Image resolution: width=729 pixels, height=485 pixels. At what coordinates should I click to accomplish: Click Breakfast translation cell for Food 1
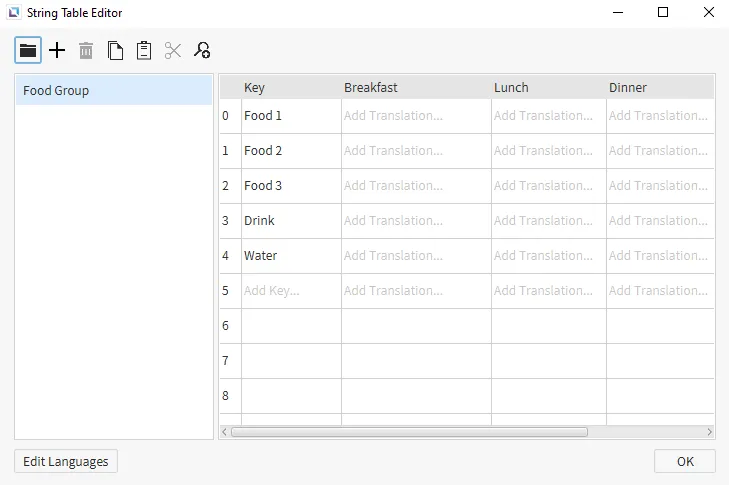(x=415, y=116)
